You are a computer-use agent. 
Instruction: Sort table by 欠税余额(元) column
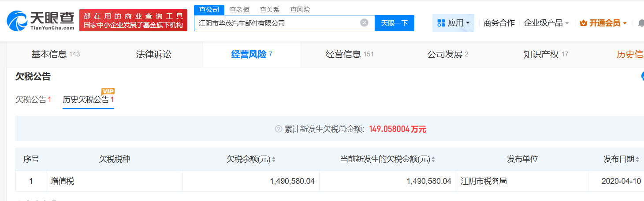point(274,160)
